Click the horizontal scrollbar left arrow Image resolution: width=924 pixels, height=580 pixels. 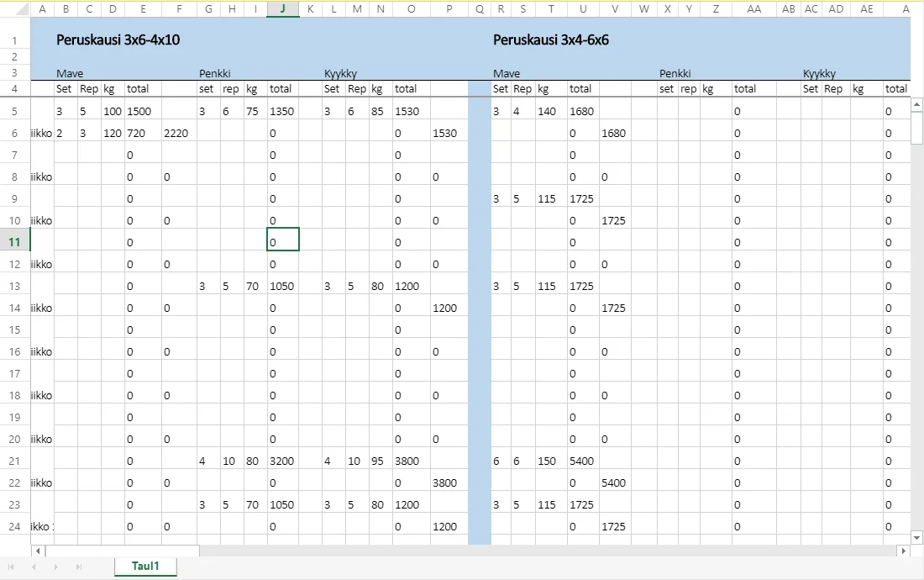pyautogui.click(x=38, y=551)
